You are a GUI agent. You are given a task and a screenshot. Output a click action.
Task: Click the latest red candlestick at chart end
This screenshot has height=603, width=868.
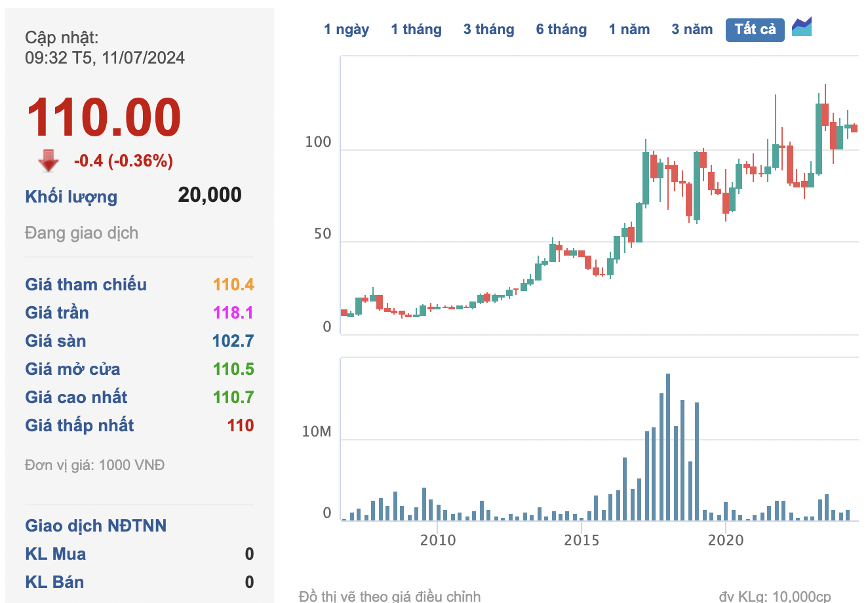tap(854, 128)
